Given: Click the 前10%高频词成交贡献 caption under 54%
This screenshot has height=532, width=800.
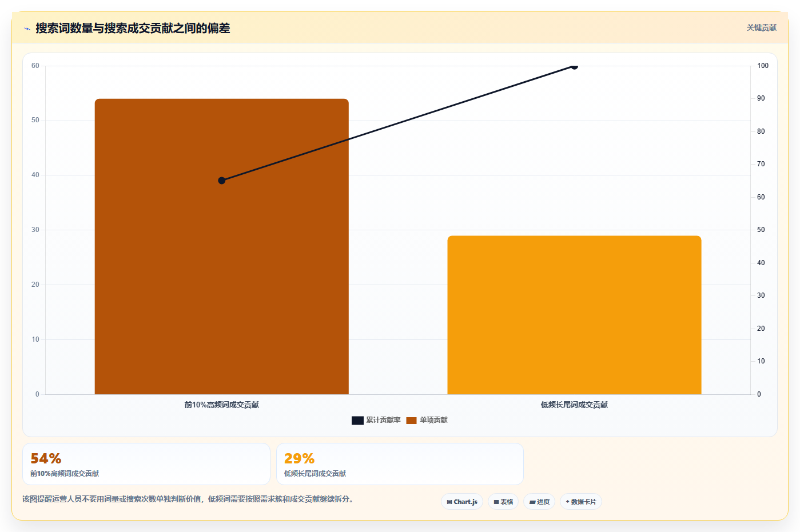Looking at the screenshot, I should (65, 474).
